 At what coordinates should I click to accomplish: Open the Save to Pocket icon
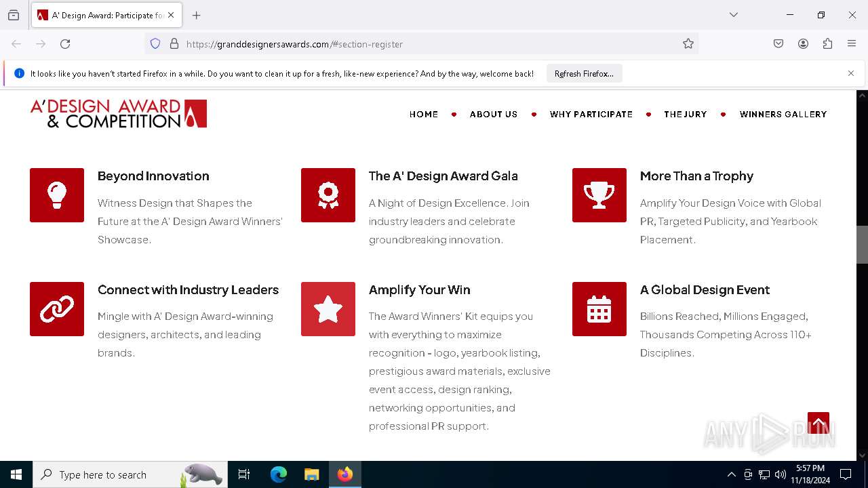coord(778,44)
